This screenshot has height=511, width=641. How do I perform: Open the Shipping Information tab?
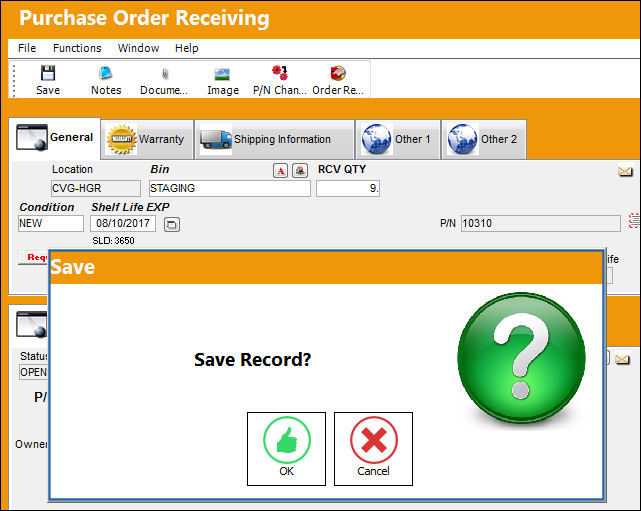point(275,139)
